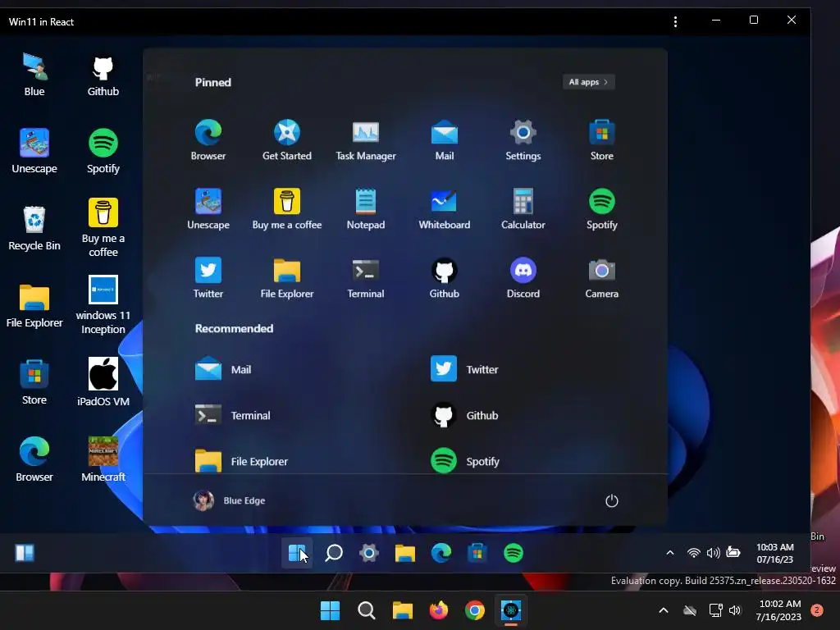Image resolution: width=840 pixels, height=630 pixels.
Task: Open notification badge on host taskbar
Action: (816, 610)
